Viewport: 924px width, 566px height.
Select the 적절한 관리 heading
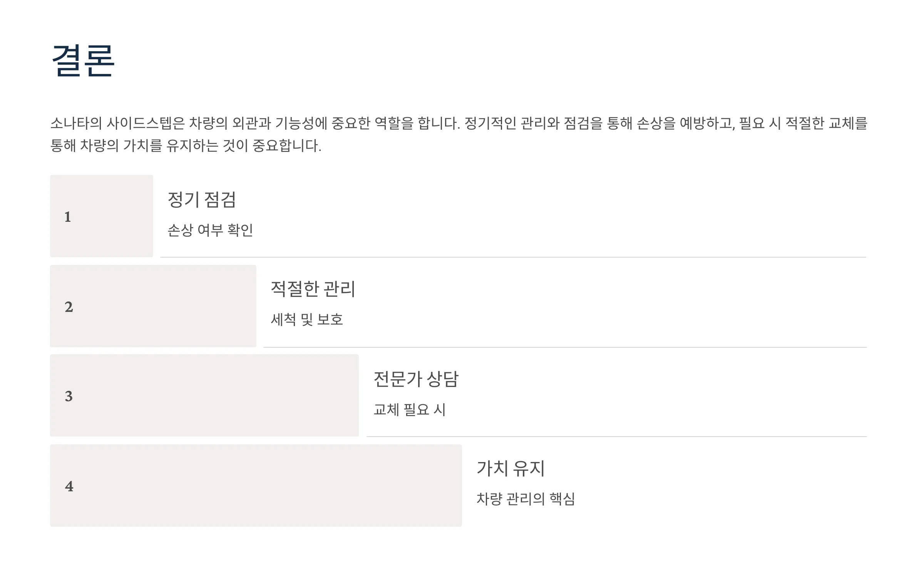click(313, 289)
